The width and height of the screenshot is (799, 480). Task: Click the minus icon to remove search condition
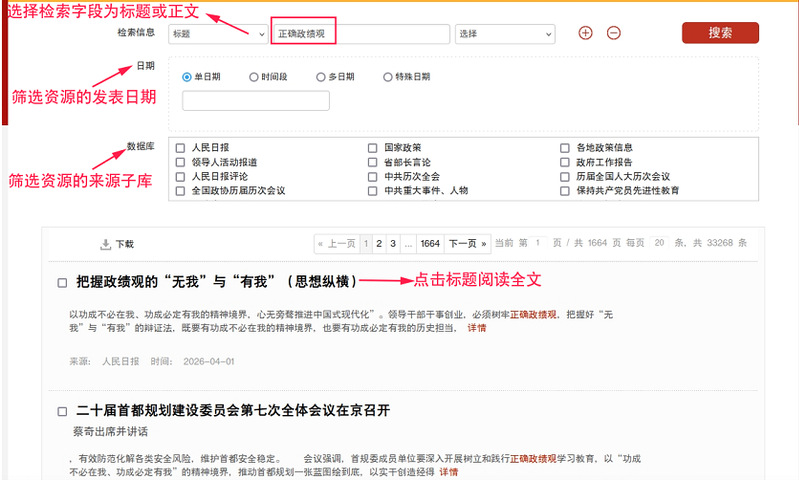[x=614, y=33]
